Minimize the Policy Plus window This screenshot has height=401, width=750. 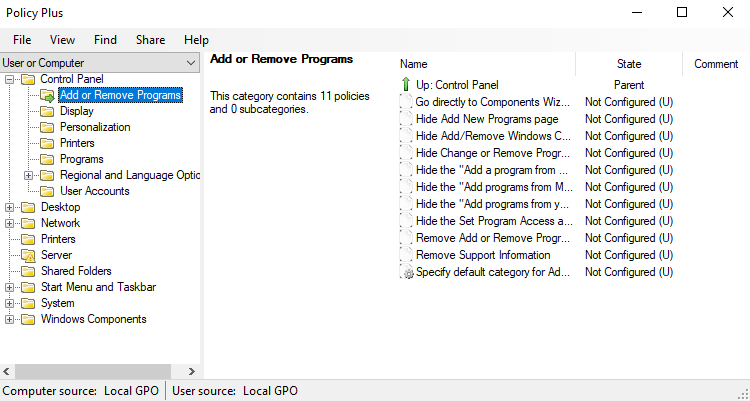click(637, 12)
